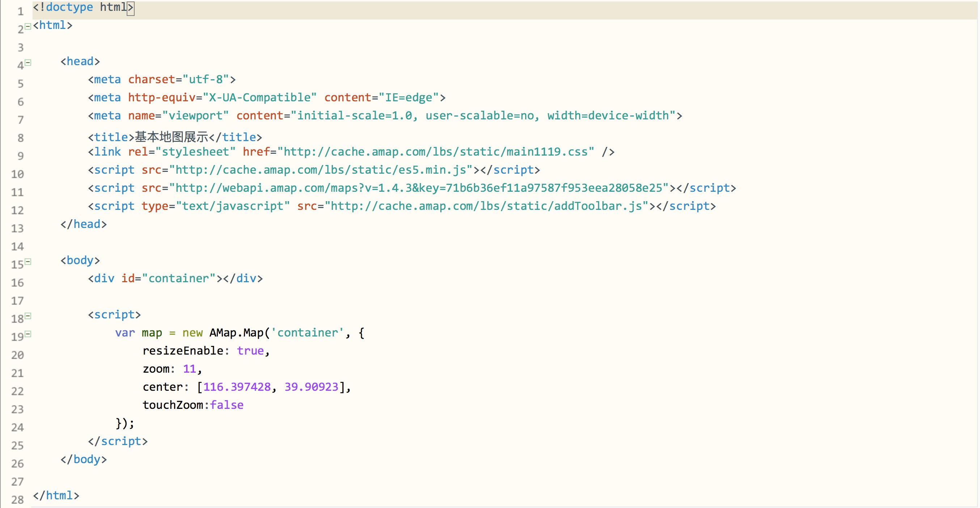This screenshot has width=980, height=508.
Task: Collapse the html tag fold marker
Action: (x=28, y=27)
